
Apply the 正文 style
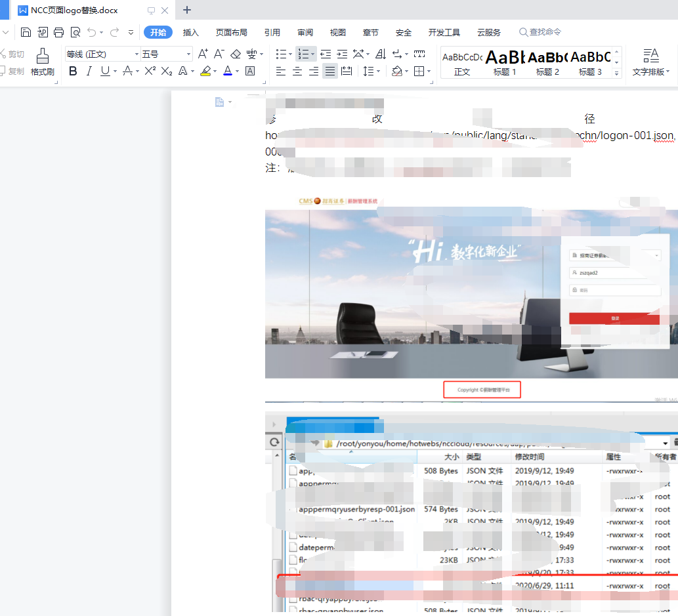pyautogui.click(x=462, y=63)
